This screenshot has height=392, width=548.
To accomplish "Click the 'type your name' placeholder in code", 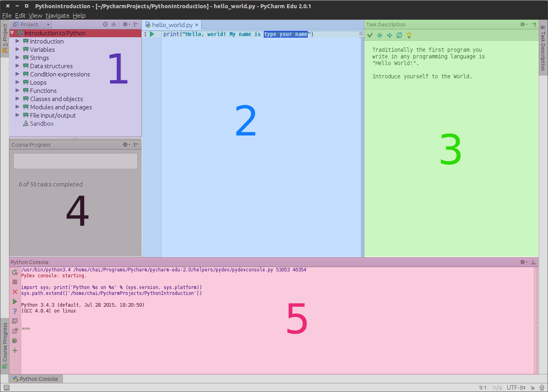I will (286, 34).
